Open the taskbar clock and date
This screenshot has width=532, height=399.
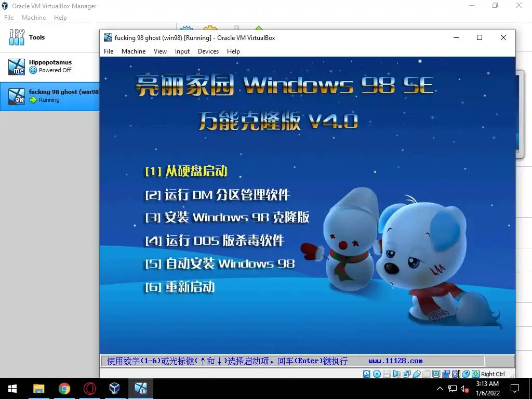pos(487,389)
